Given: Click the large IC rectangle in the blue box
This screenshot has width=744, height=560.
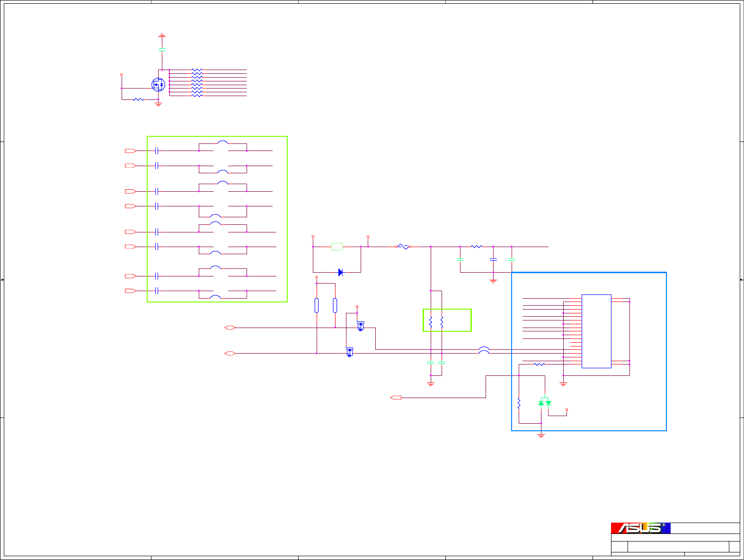Looking at the screenshot, I should (596, 331).
